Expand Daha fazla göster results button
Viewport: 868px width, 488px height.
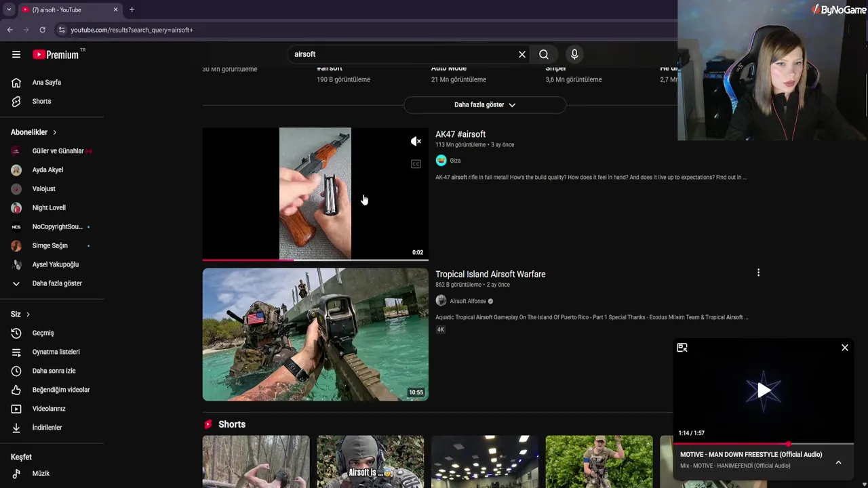click(x=485, y=105)
